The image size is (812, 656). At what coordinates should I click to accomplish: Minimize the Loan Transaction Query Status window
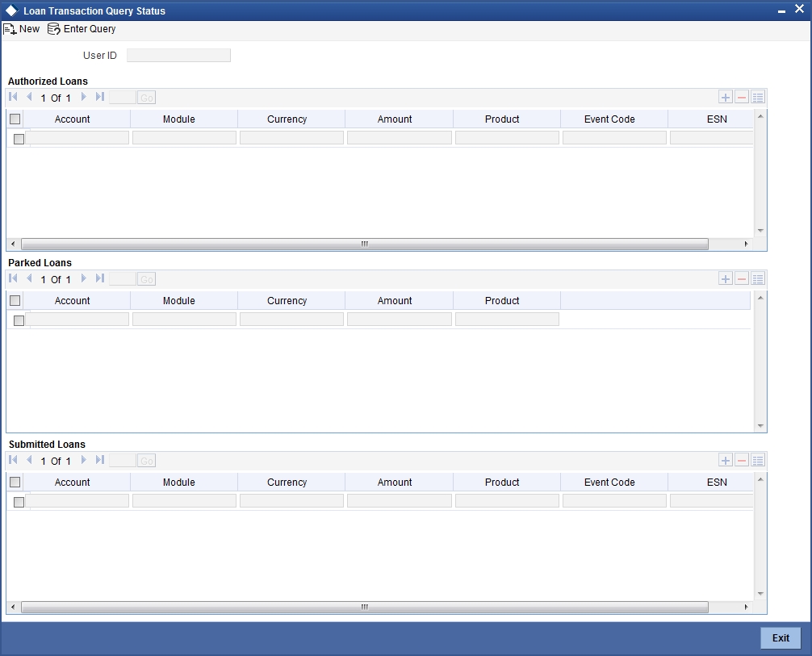click(x=781, y=10)
